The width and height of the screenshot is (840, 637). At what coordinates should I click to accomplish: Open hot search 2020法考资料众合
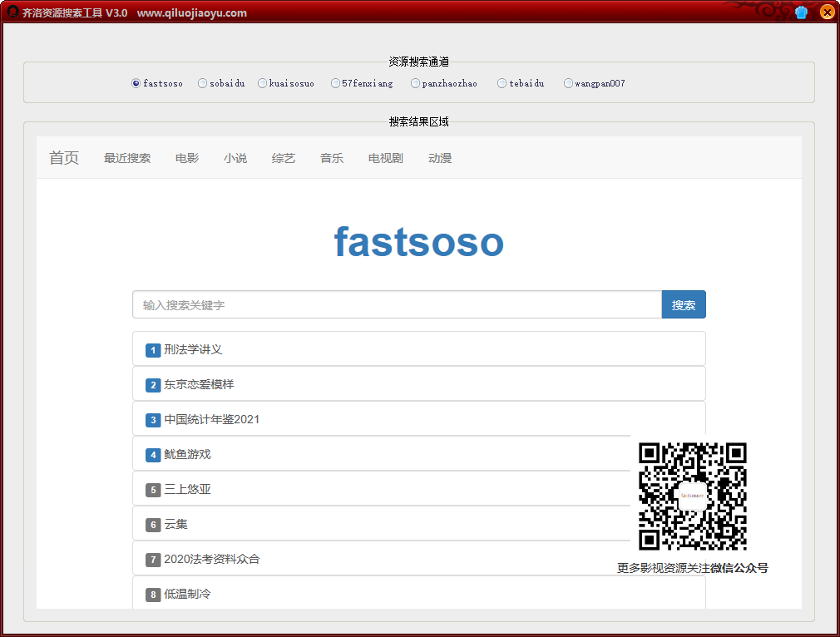pyautogui.click(x=211, y=559)
